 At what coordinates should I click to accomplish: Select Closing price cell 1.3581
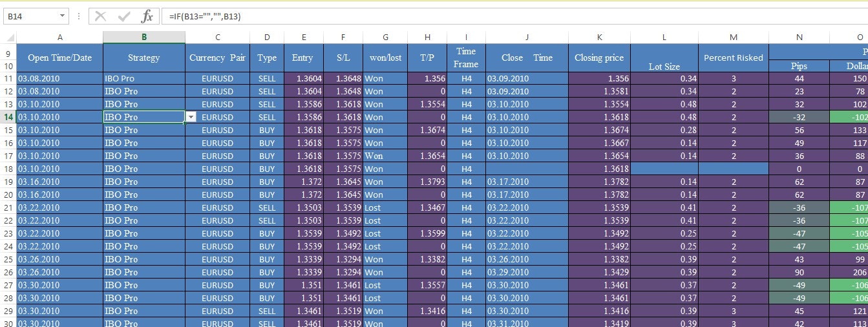tap(599, 91)
